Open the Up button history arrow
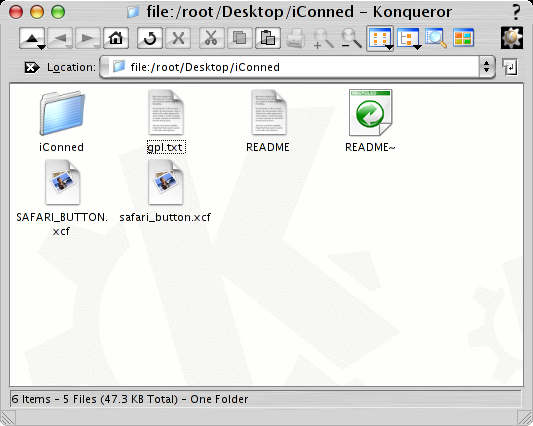This screenshot has height=426, width=533. click(41, 47)
